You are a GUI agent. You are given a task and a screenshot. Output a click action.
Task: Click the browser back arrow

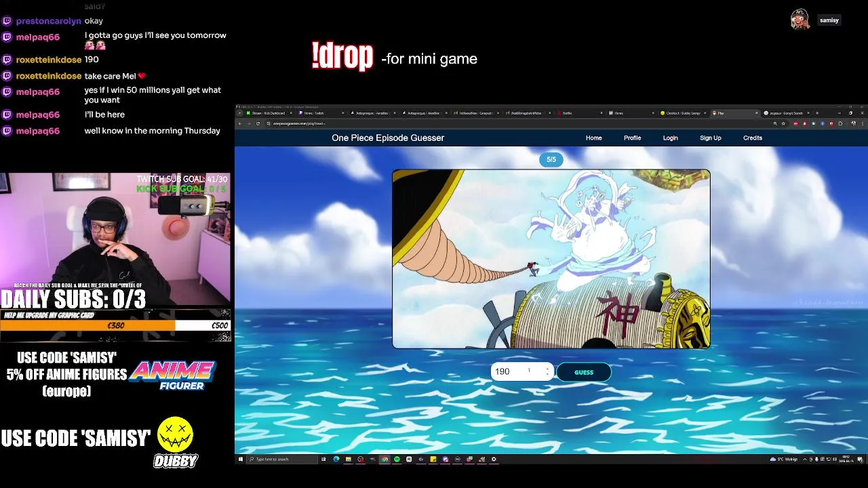239,123
